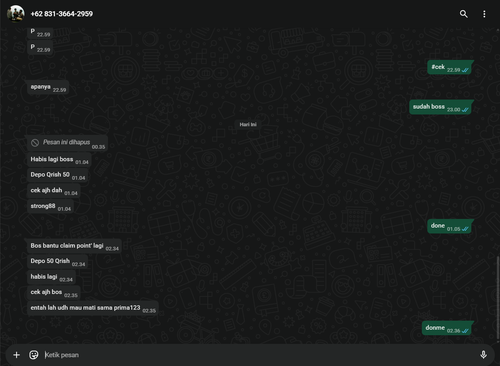Select the message 'Depo Qrish 50'

pos(58,175)
